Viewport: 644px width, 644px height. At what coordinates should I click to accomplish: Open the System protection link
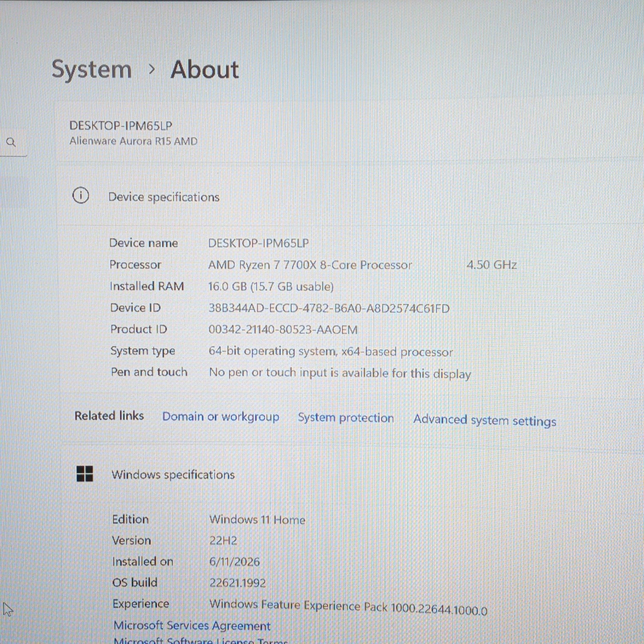click(346, 418)
